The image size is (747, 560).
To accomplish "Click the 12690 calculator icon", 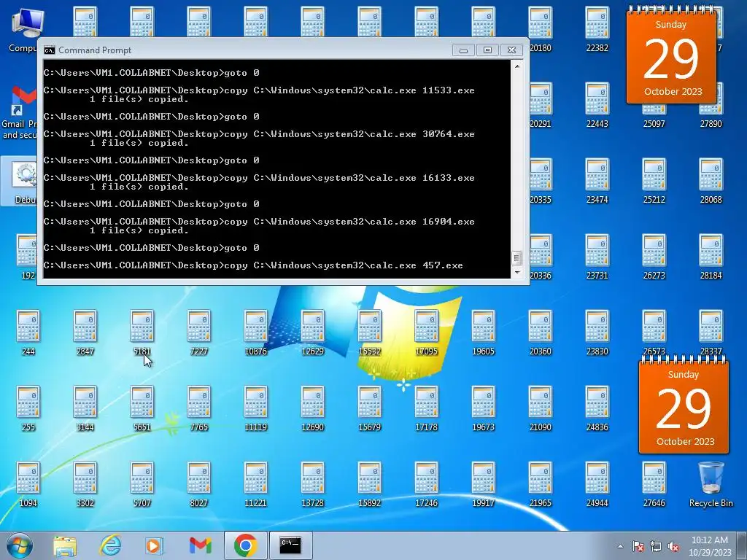I will click(x=312, y=408).
